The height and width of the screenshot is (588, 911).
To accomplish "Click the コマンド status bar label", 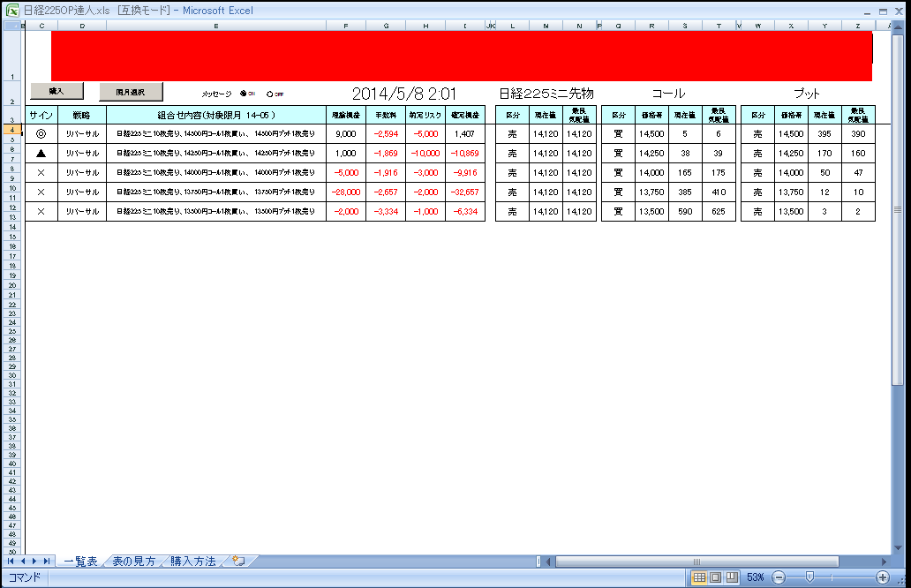I will coord(25,577).
